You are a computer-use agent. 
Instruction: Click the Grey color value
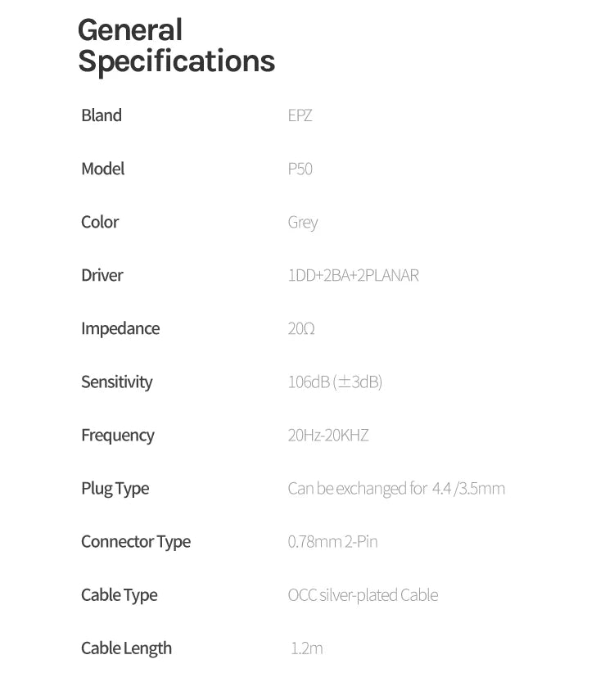point(303,223)
